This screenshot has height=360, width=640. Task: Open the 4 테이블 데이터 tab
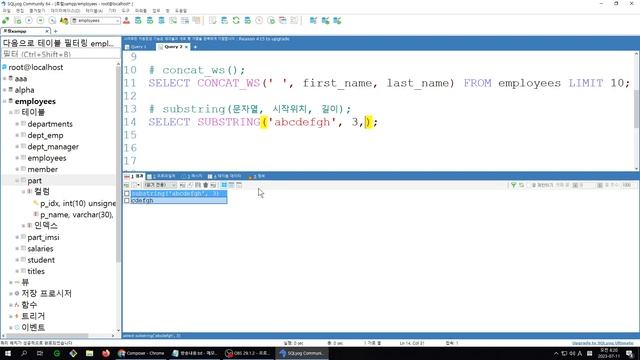[x=225, y=176]
